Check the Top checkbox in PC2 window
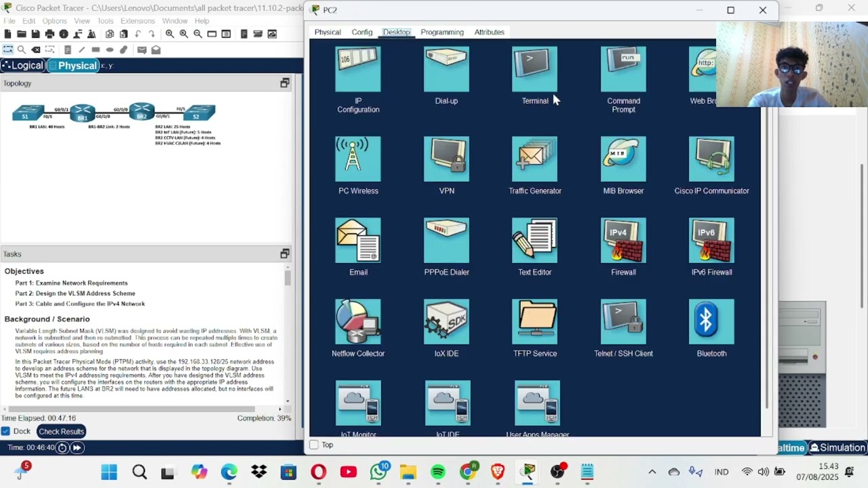 pyautogui.click(x=314, y=445)
